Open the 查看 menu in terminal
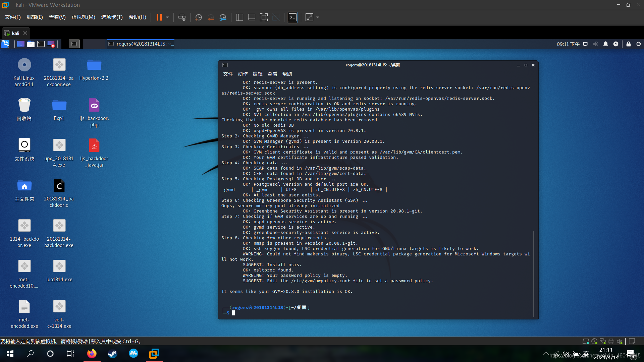644x362 pixels. point(272,74)
